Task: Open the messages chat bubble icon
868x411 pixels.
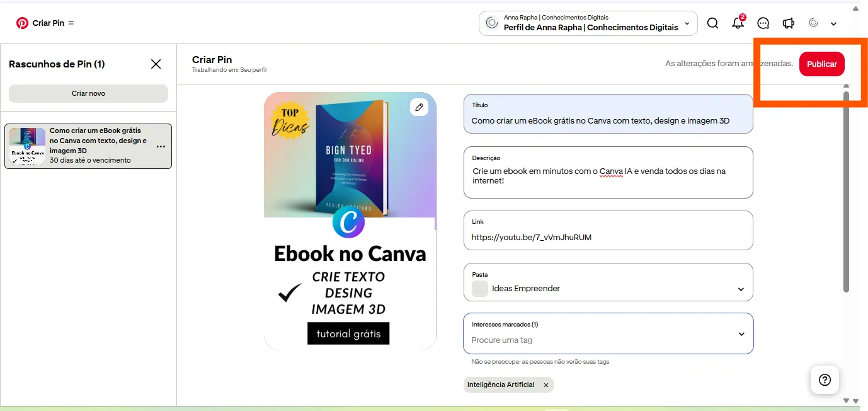Action: point(763,23)
